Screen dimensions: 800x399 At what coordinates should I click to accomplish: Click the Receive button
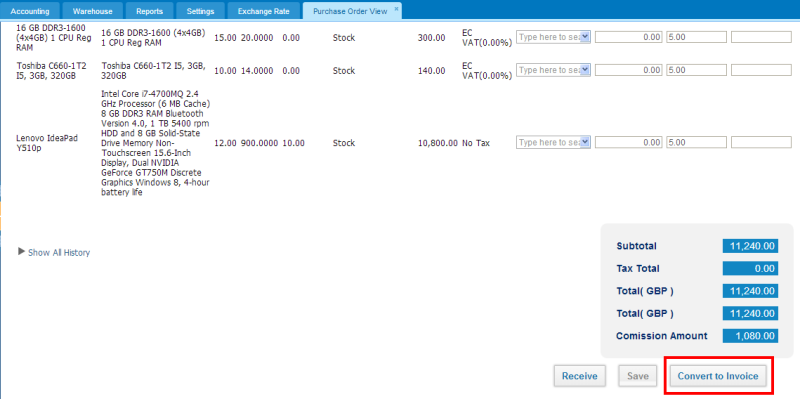pyautogui.click(x=580, y=377)
